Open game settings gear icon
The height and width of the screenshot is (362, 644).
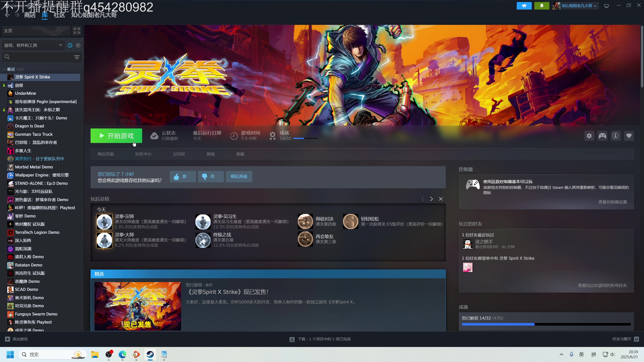point(589,136)
